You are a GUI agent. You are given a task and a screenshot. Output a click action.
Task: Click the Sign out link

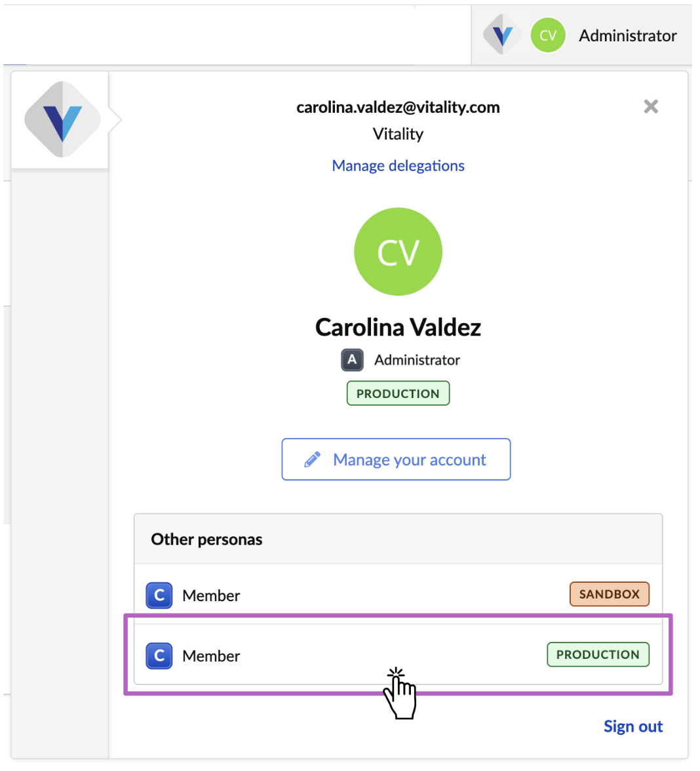tap(632, 726)
